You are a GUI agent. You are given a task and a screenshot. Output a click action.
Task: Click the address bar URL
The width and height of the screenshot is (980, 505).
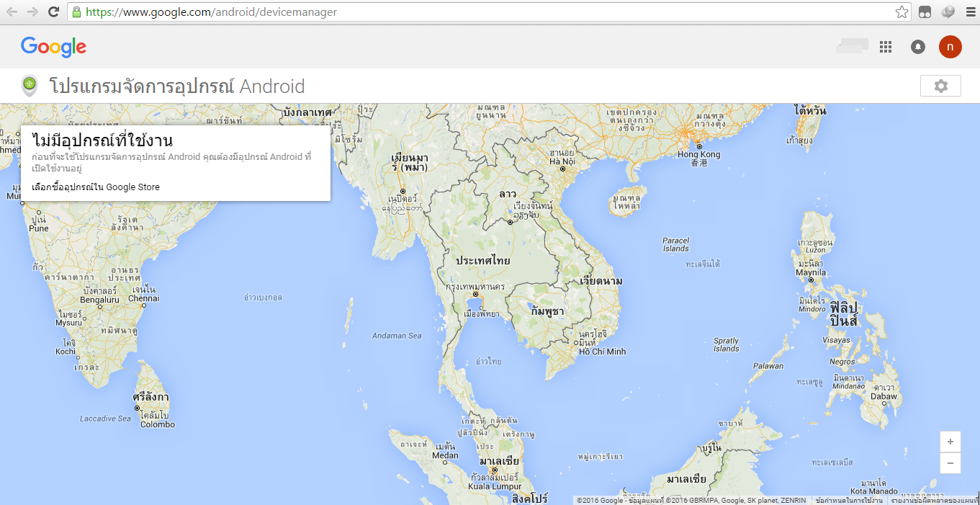coord(211,12)
